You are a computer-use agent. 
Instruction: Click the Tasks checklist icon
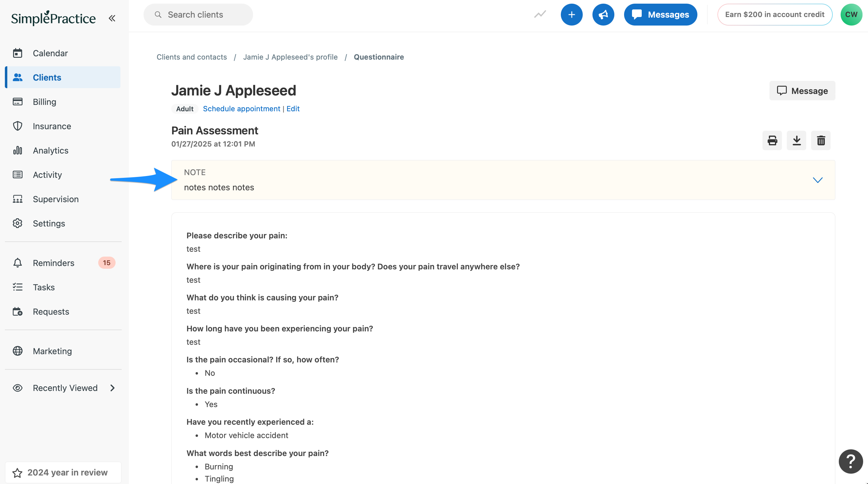pos(18,287)
